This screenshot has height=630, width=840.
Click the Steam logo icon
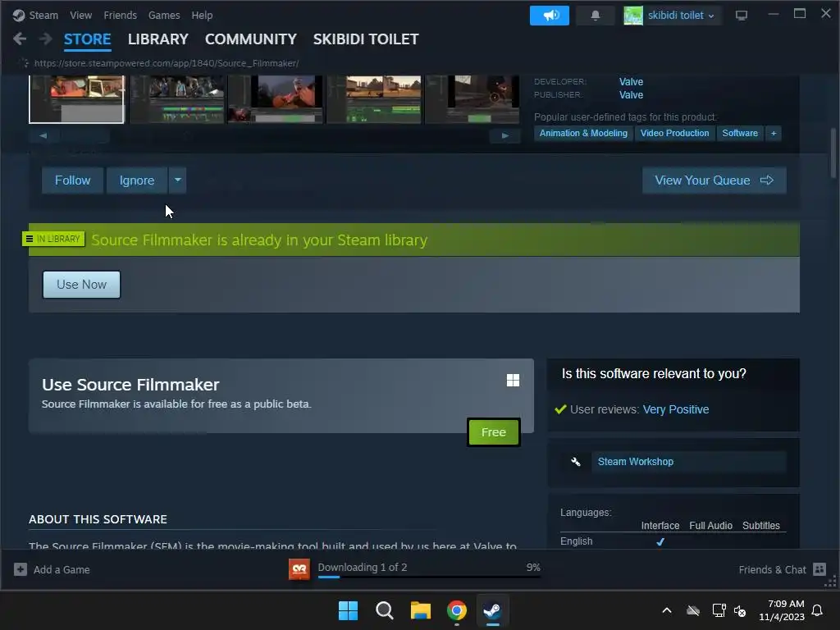tap(19, 16)
